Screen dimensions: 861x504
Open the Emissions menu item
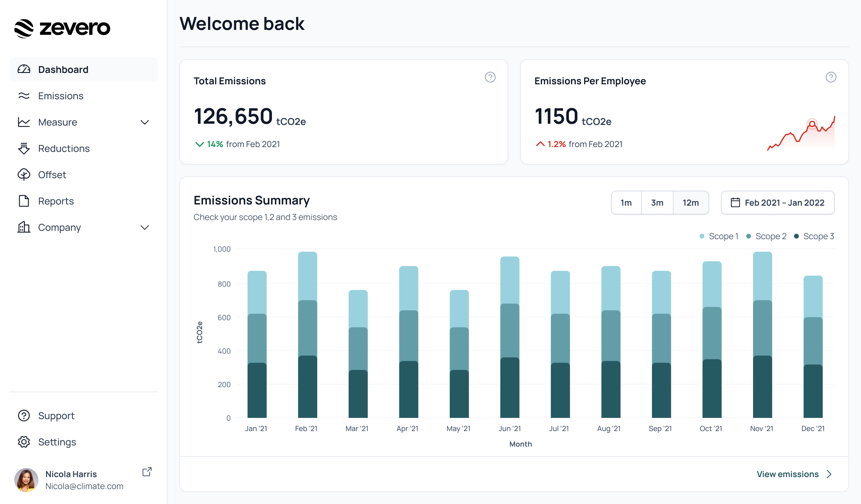(84, 96)
